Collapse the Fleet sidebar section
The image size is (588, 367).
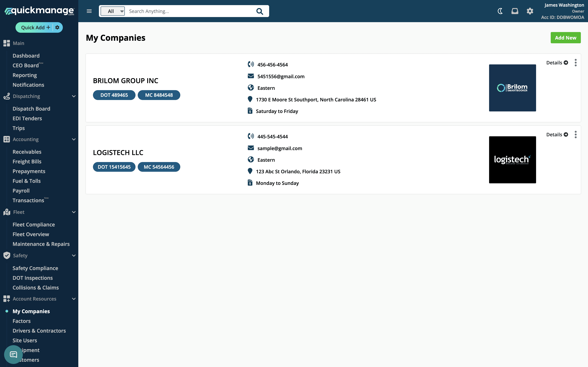pyautogui.click(x=74, y=212)
